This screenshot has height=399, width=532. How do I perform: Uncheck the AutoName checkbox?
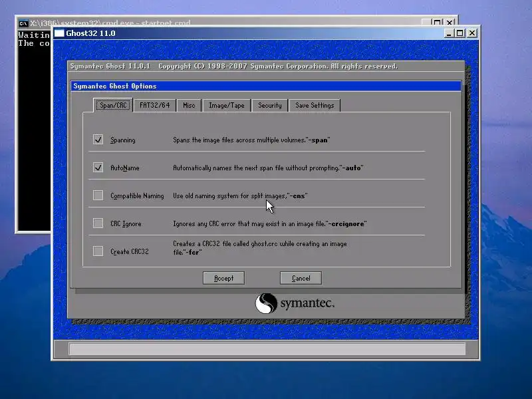(98, 168)
